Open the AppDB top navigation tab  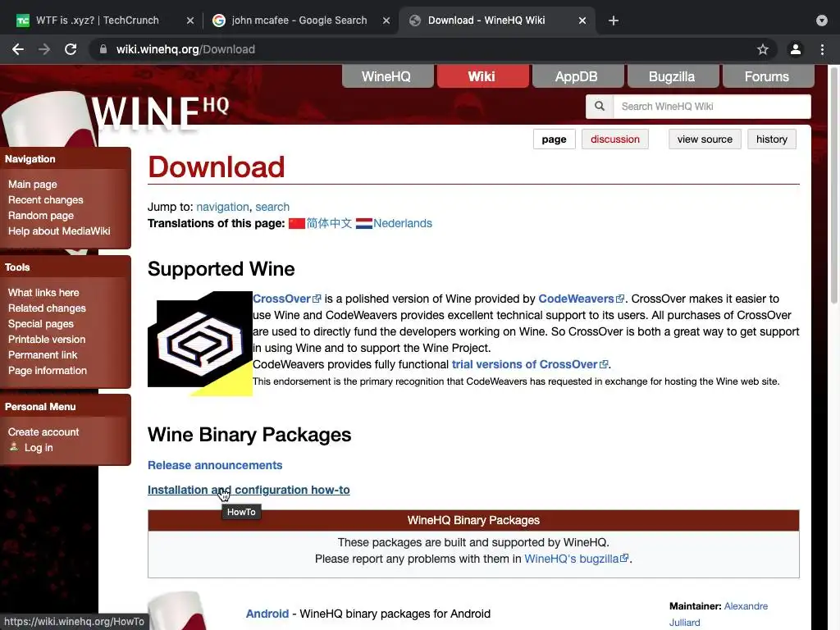pos(577,76)
